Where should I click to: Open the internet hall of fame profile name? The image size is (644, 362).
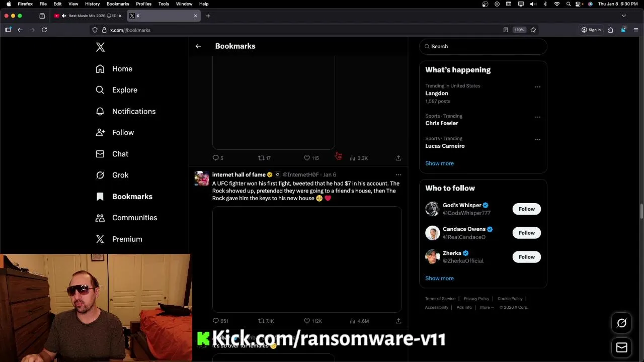[238, 175]
